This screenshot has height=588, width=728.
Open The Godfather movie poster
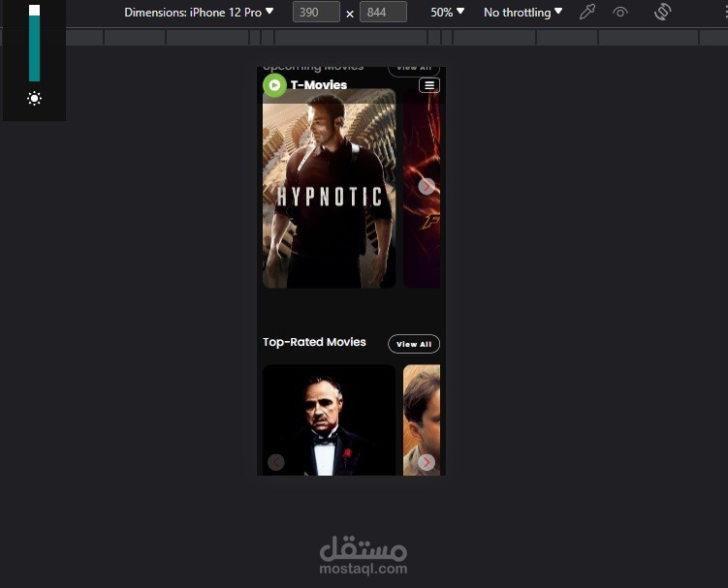point(330,420)
